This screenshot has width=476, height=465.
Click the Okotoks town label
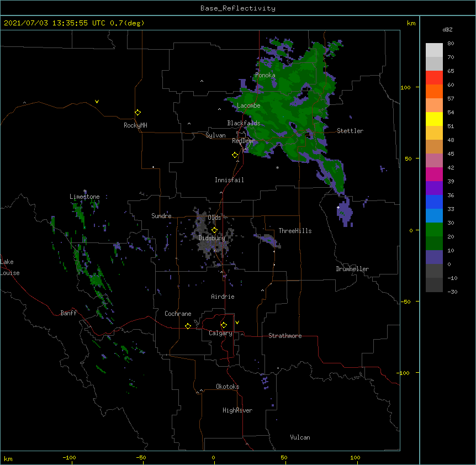[228, 387]
